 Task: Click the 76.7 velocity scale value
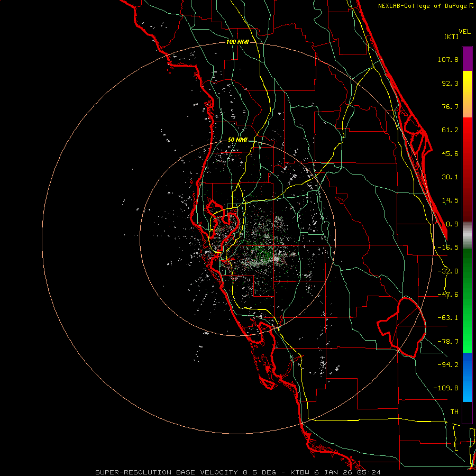450,106
